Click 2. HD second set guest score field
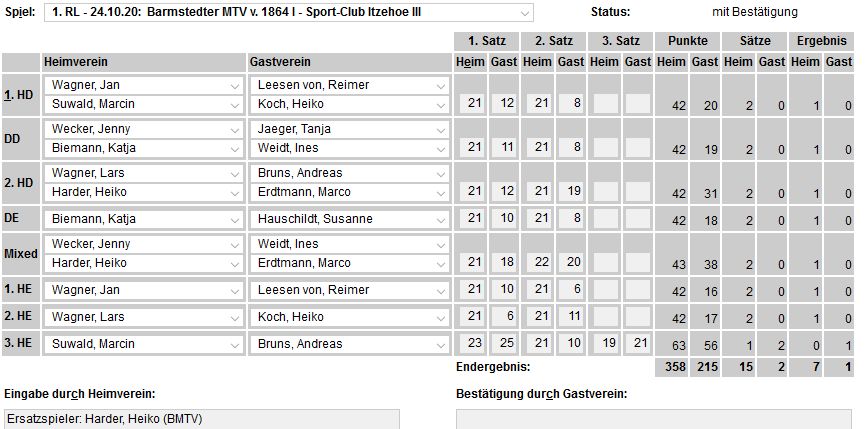Screen dimensions: 868x429 [571, 192]
